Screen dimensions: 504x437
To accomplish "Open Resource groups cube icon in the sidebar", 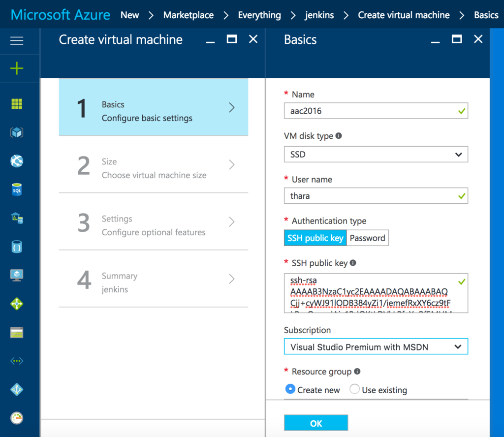I will coord(17,132).
